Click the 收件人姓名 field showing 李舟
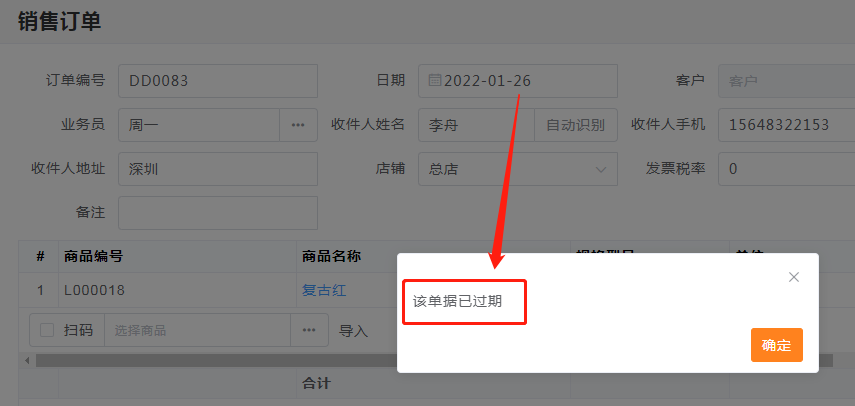The image size is (855, 406). (475, 125)
